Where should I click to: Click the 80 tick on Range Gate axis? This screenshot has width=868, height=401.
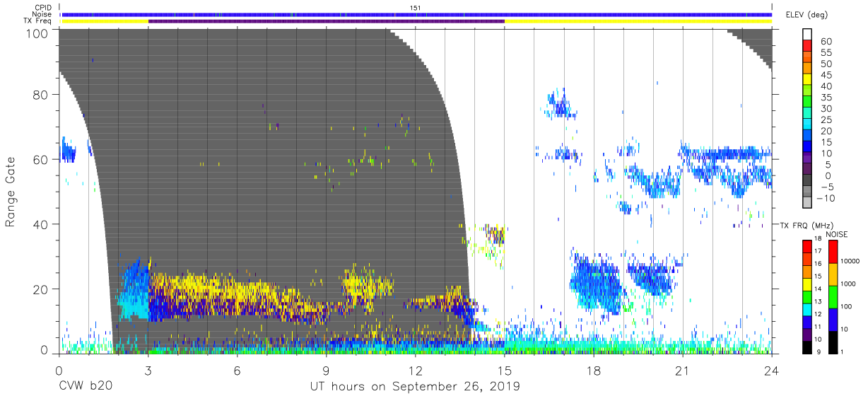pos(40,95)
